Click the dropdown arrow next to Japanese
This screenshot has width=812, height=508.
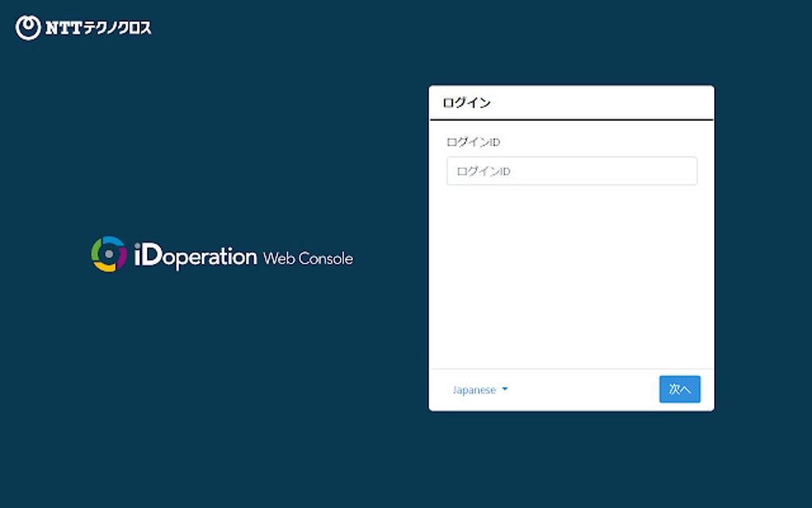click(503, 389)
